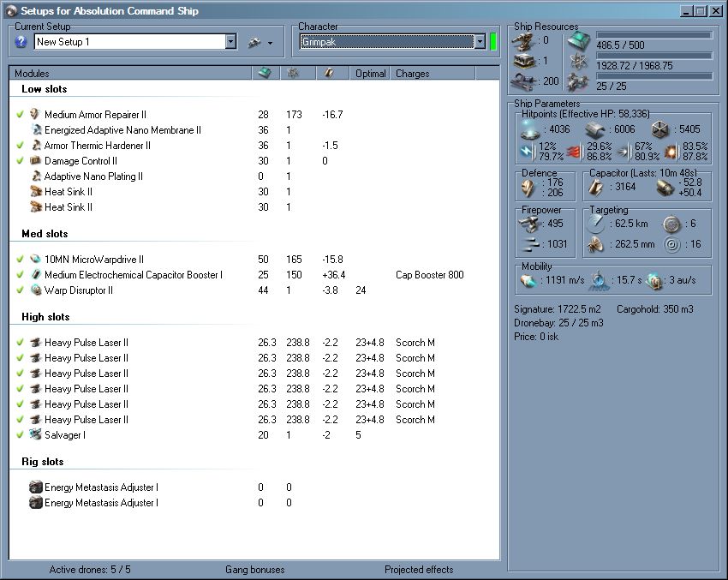Click the shield hitpoints icon
This screenshot has height=580, width=728.
[x=530, y=129]
